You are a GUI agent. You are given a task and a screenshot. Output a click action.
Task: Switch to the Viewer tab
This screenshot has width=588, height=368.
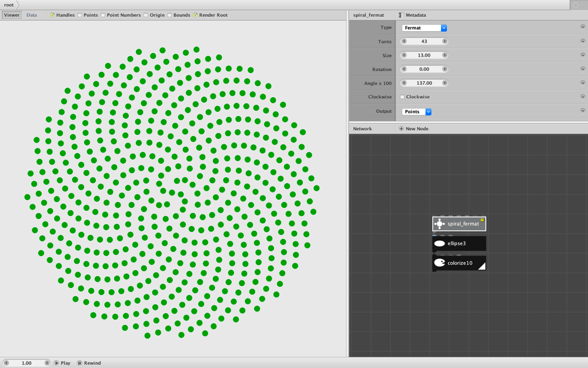pyautogui.click(x=12, y=15)
